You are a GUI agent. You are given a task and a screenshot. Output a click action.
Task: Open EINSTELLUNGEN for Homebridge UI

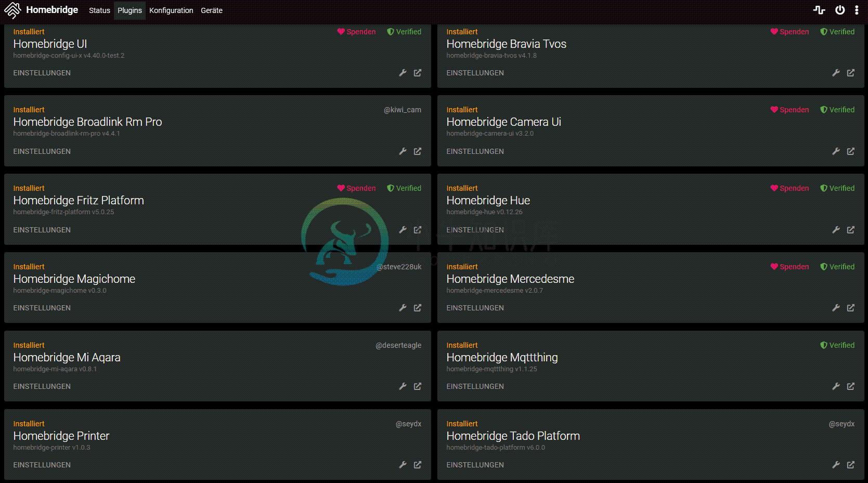[42, 73]
